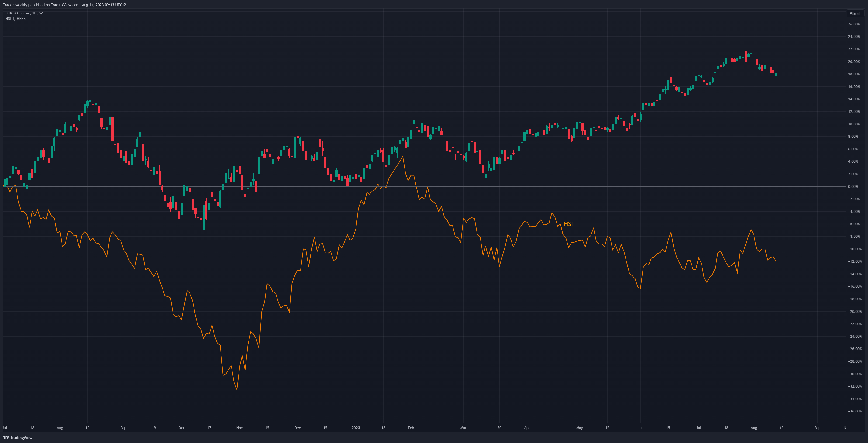This screenshot has height=443, width=868.
Task: Click the 22.00% price axis label
Action: click(854, 49)
